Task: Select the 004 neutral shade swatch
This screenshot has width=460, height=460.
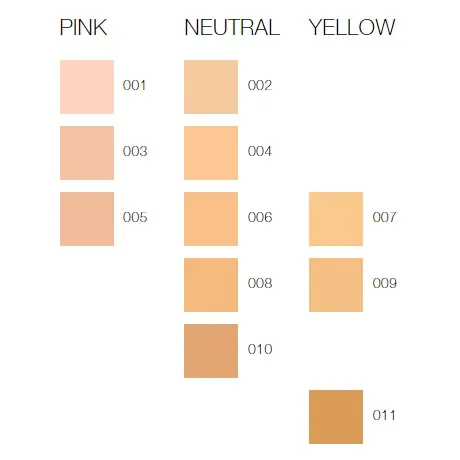Action: 211,153
